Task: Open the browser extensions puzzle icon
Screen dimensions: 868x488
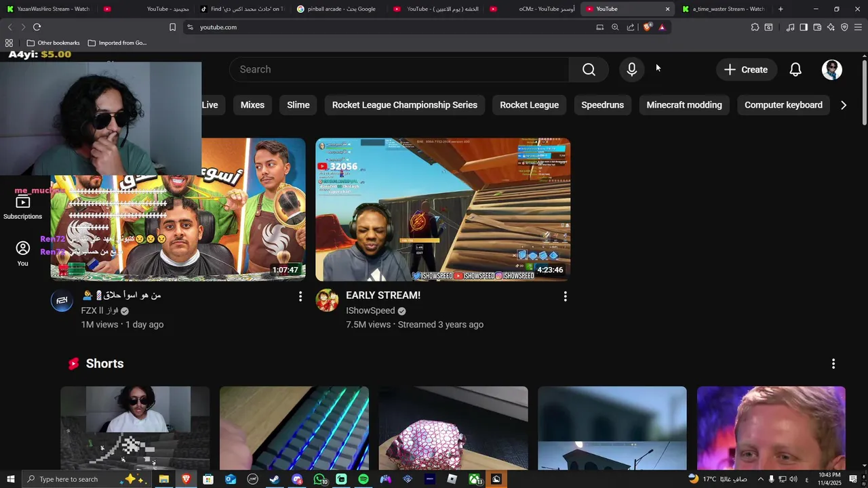Action: coord(755,27)
